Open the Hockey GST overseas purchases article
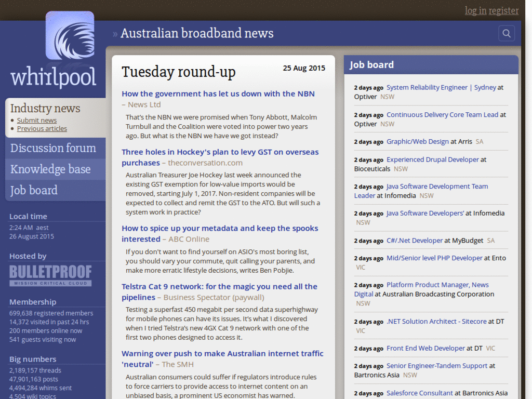Viewport: 532px width, 399px height. [x=220, y=157]
